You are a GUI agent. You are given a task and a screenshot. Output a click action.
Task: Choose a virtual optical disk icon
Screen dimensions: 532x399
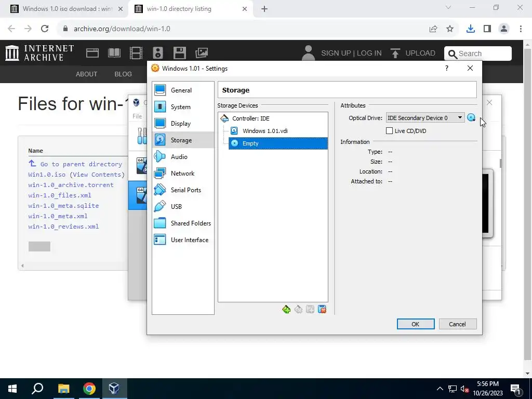(x=471, y=118)
